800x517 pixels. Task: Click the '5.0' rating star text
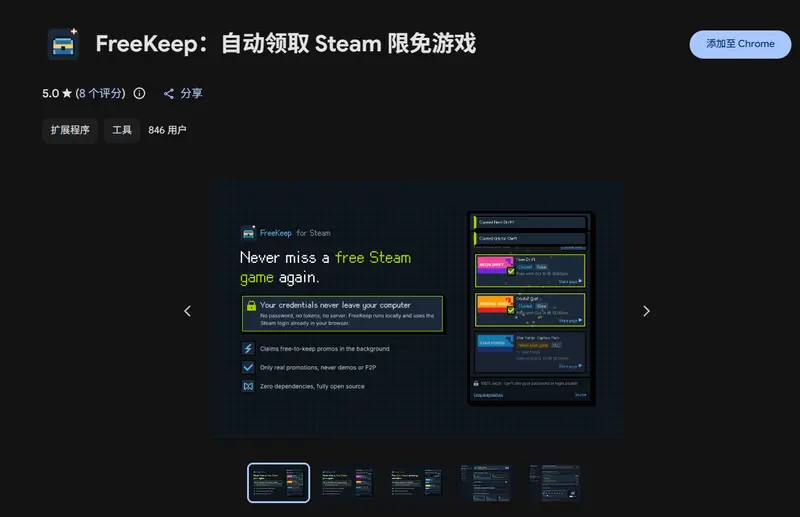pyautogui.click(x=57, y=93)
